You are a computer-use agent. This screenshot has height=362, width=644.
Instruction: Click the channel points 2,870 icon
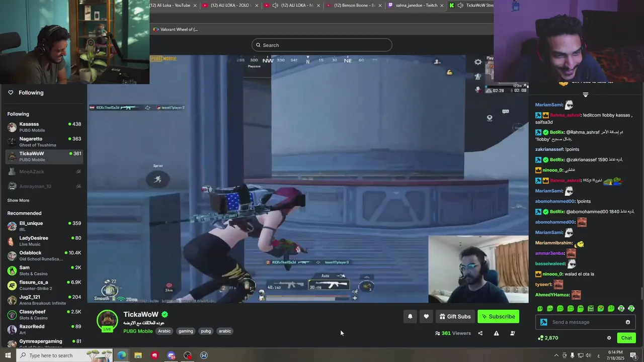(540, 338)
